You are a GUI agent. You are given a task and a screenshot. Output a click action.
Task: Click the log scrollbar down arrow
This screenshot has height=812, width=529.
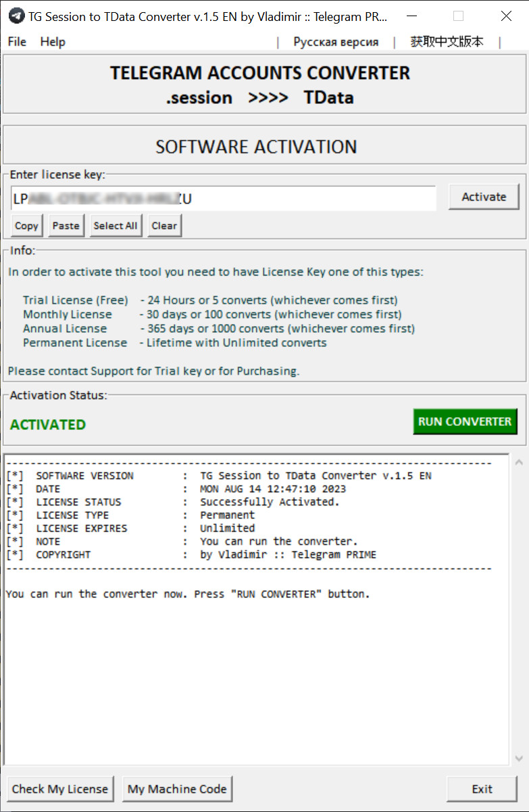(x=519, y=759)
